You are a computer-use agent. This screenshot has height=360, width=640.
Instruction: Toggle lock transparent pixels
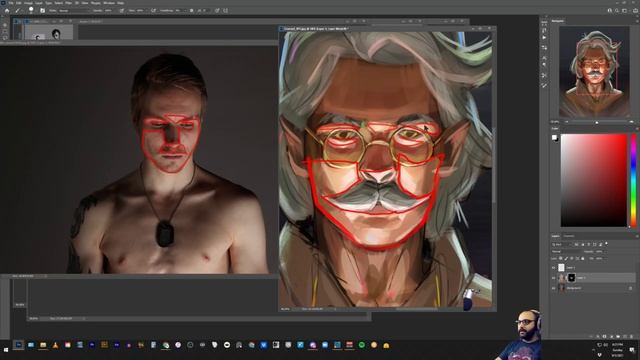pyautogui.click(x=560, y=258)
